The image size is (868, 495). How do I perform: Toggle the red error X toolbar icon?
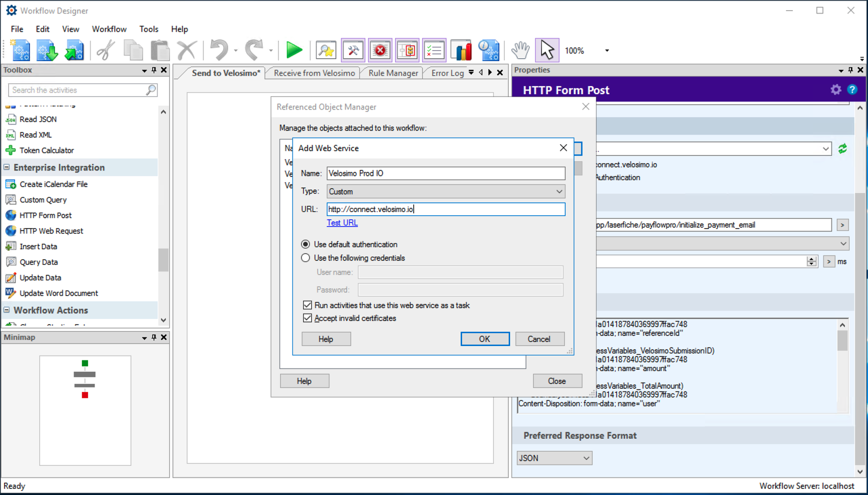tap(380, 50)
